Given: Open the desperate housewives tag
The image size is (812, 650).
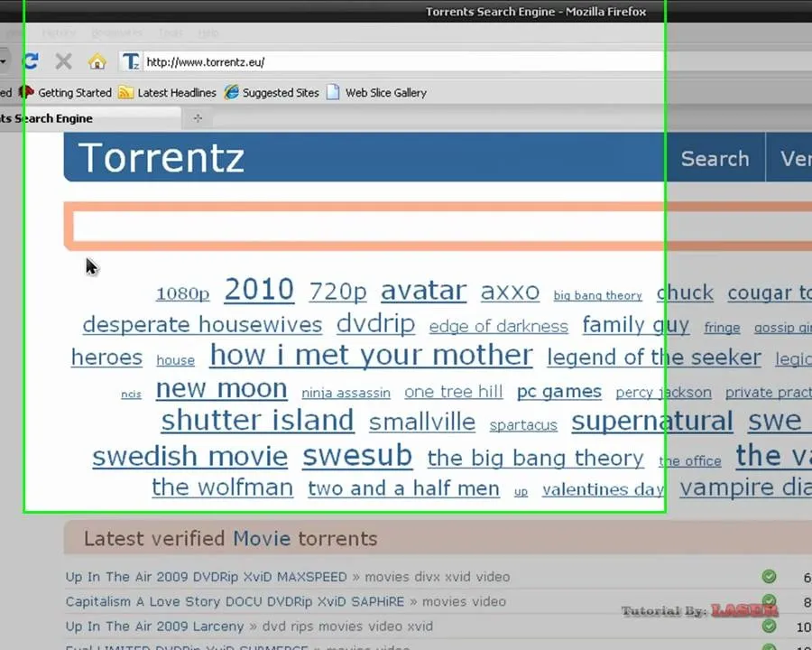Looking at the screenshot, I should (202, 325).
